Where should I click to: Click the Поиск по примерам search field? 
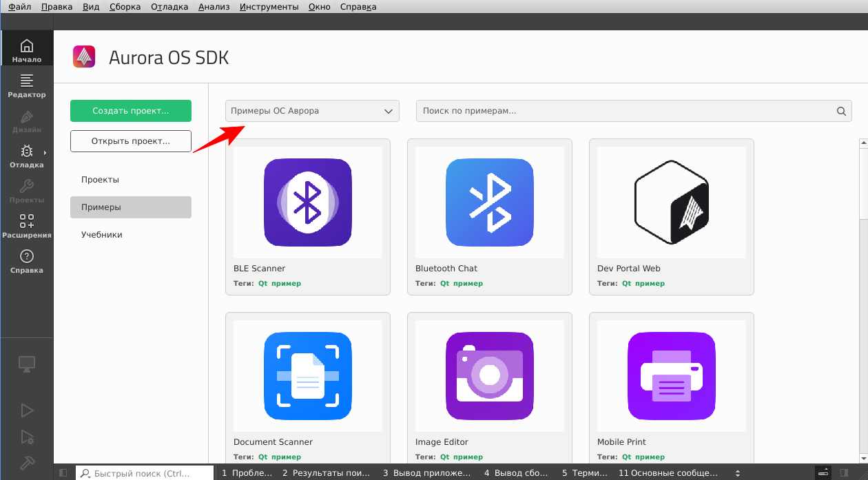[x=623, y=111]
